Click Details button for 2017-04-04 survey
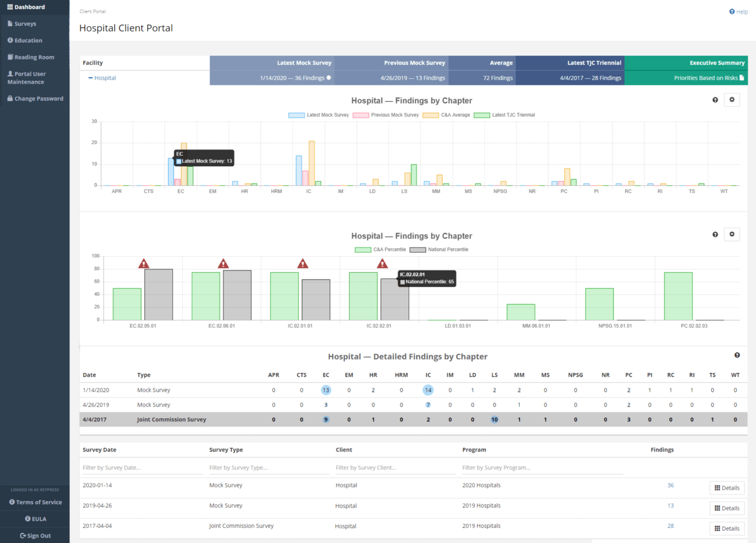756x543 pixels. click(727, 529)
